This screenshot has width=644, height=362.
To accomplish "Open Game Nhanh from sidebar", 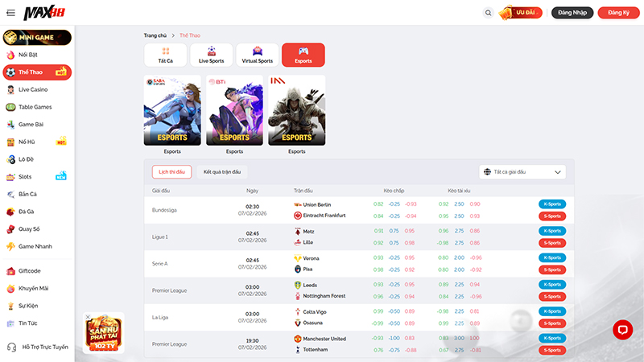I will [37, 247].
